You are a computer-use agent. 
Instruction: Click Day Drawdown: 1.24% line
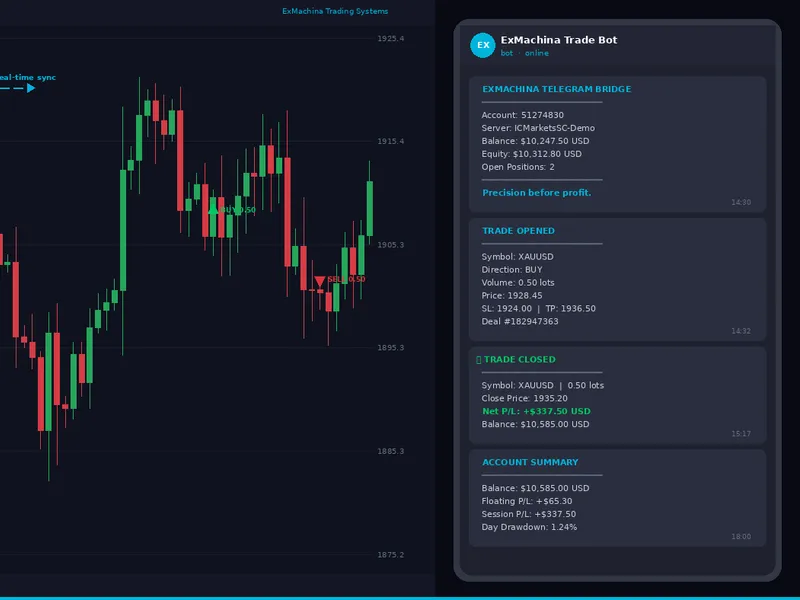529,527
